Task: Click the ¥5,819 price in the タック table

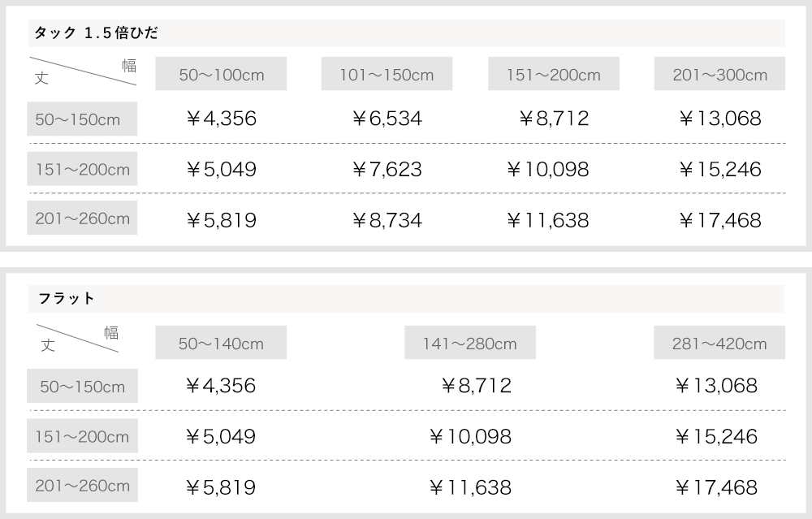Action: point(221,220)
